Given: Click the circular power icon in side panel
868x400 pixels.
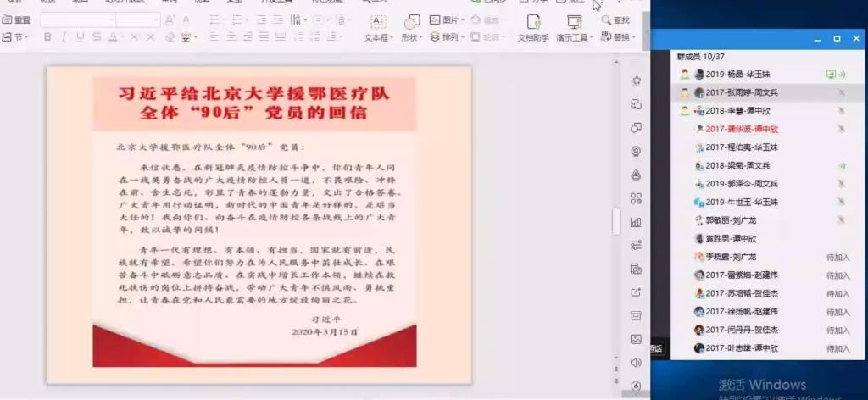Looking at the screenshot, I should pyautogui.click(x=636, y=386).
